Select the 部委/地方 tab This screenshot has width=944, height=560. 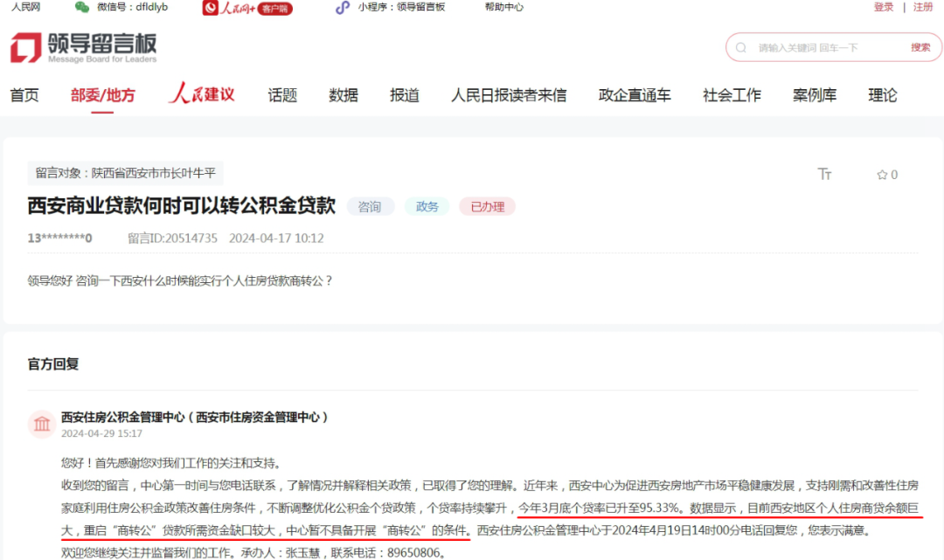103,95
